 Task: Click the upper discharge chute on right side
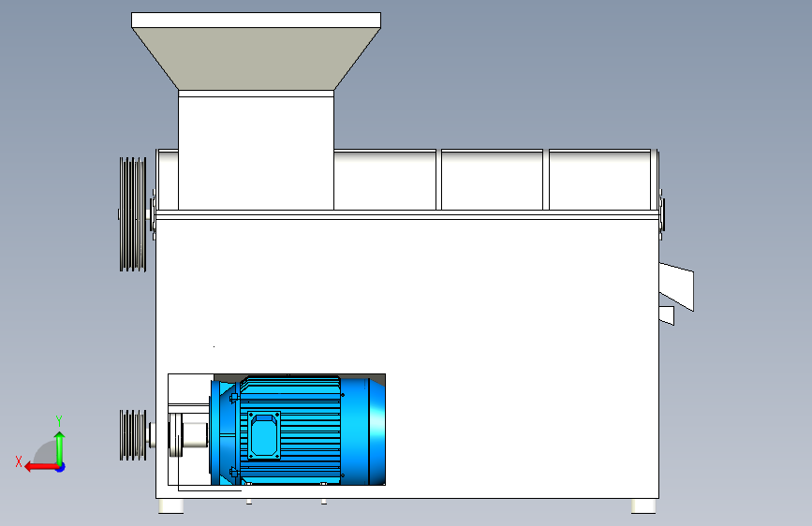[676, 286]
